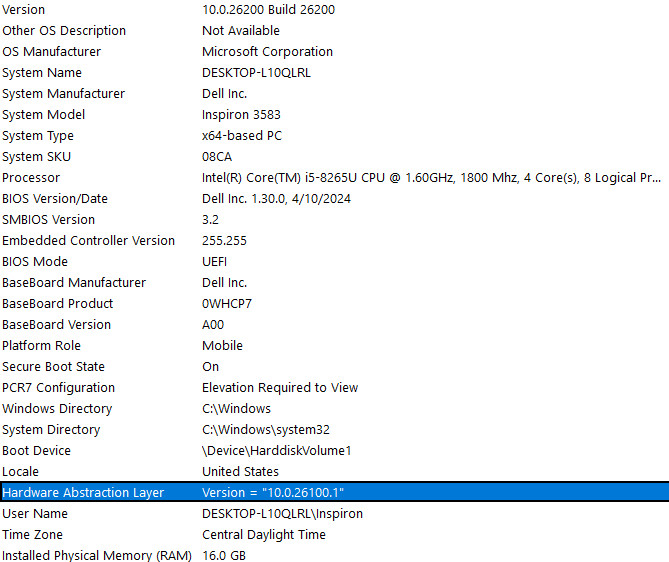Click the 3.2 SMBIOS value
Screen dimensions: 669x562
(210, 219)
